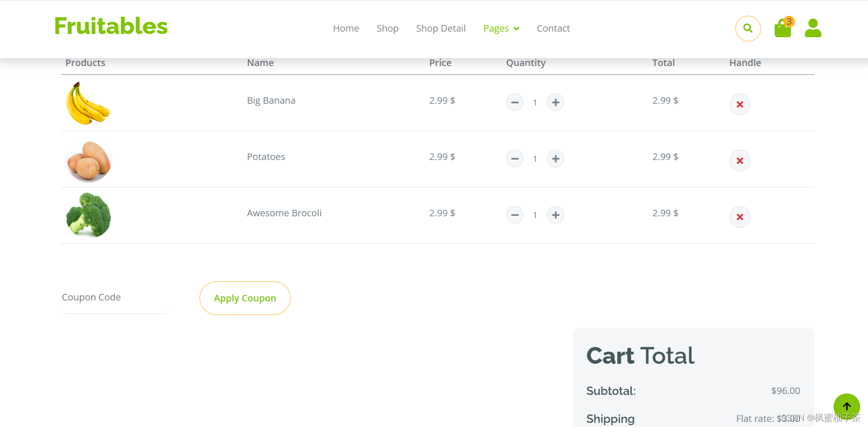
Task: Increase Big Banana quantity
Action: 555,102
